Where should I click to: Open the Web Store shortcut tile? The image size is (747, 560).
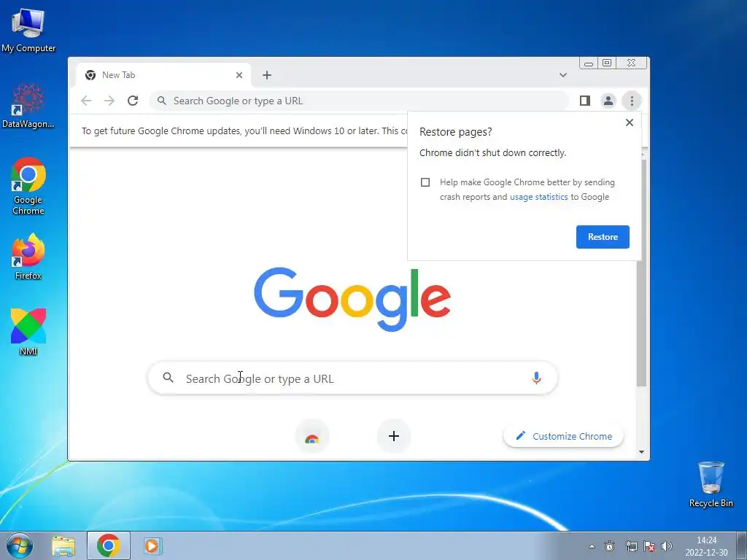(312, 436)
